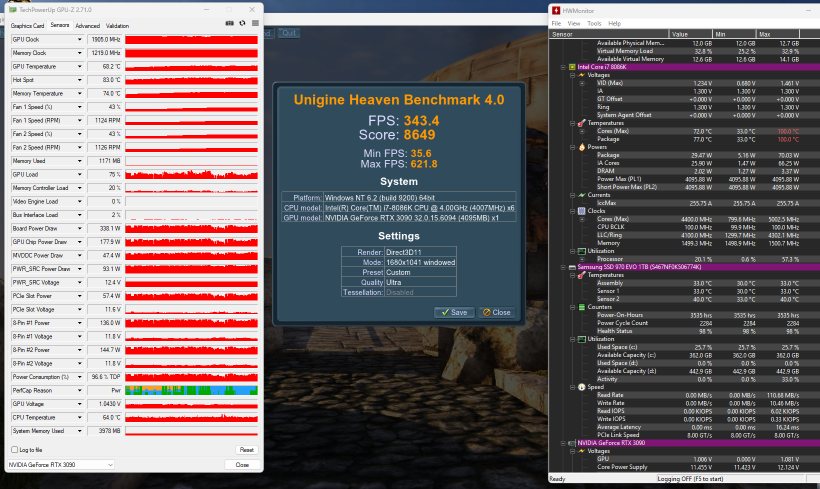Collapse the CPU Clocks tree node
Image resolution: width=820 pixels, height=489 pixels.
pos(573,211)
